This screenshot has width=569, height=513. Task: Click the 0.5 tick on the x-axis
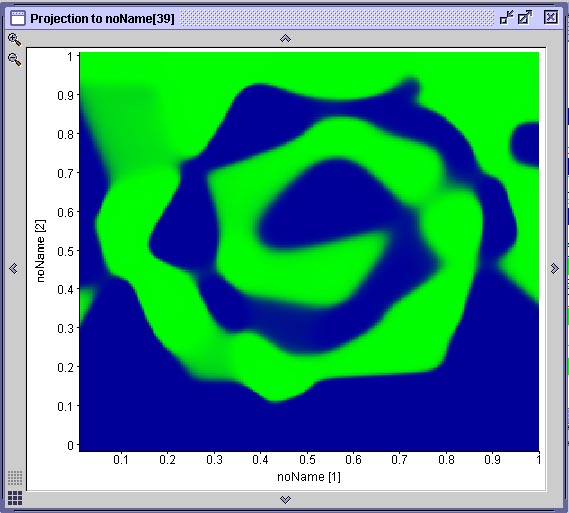[x=307, y=460]
